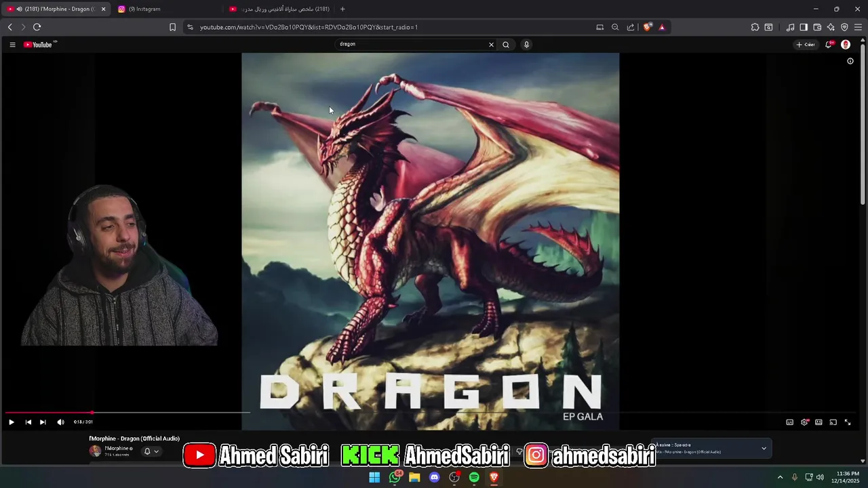
Task: Open browser extensions puzzle icon
Action: [755, 27]
